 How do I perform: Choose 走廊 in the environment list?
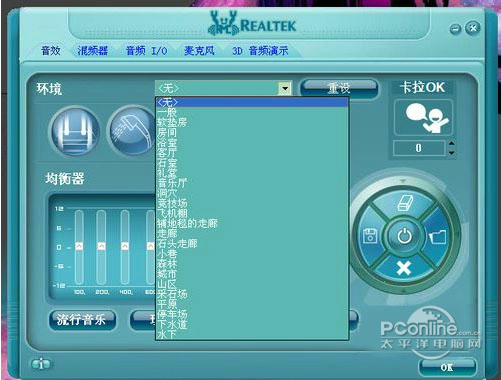pyautogui.click(x=252, y=233)
